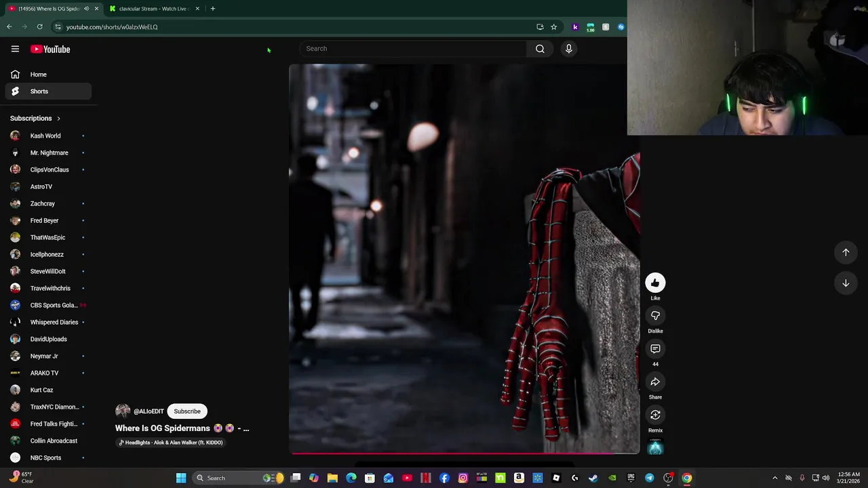Open CBS Sports Gola... live channel
The width and height of the screenshot is (868, 488).
47,305
